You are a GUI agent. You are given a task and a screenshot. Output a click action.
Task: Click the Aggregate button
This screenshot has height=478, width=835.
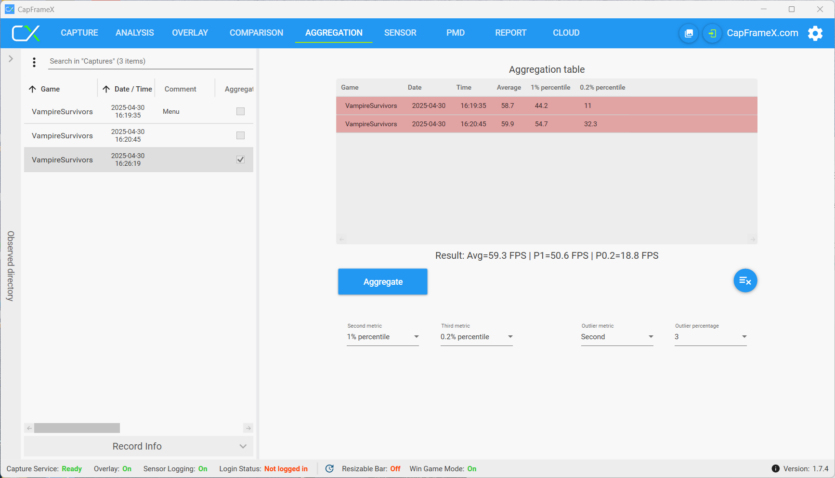383,282
